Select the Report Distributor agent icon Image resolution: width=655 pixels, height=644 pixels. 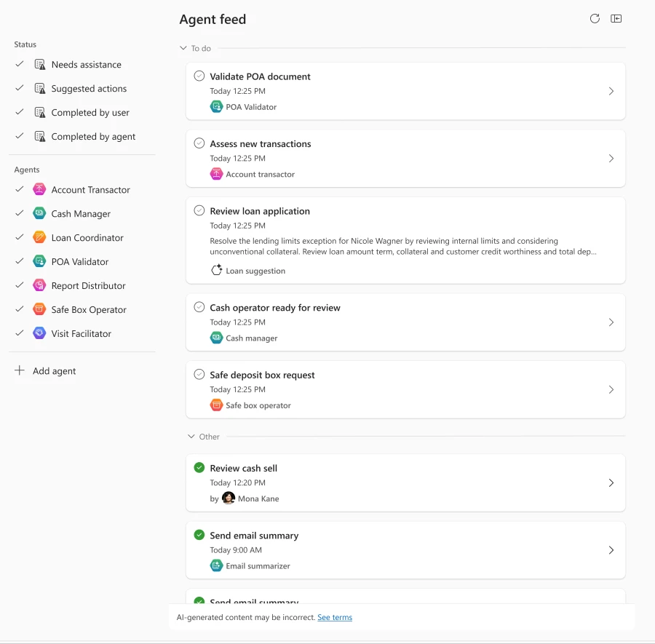39,285
